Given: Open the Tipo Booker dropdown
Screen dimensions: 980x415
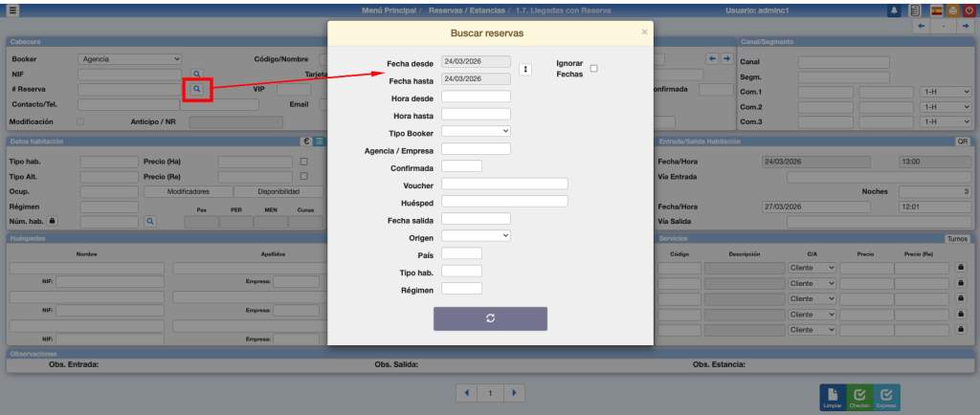Looking at the screenshot, I should (x=476, y=131).
